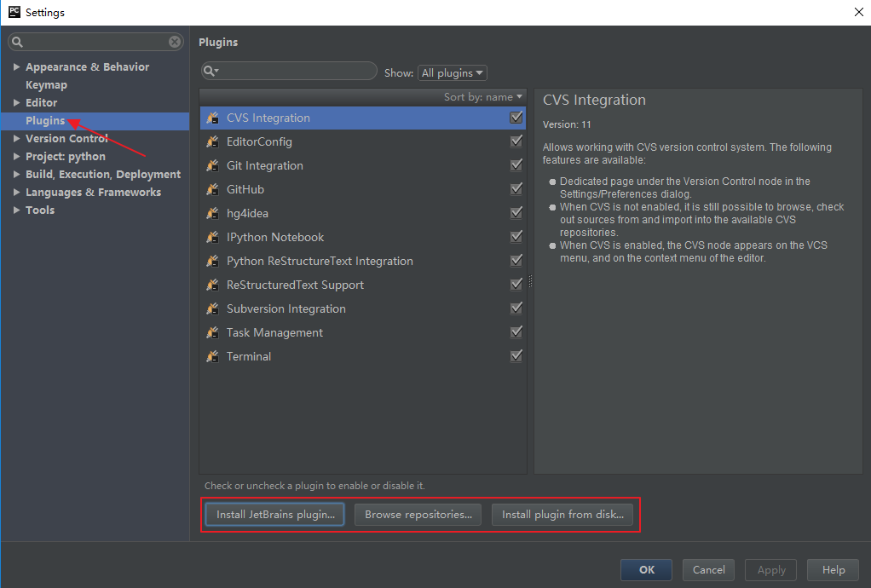Expand Appearance & Behavior settings node
Image resolution: width=871 pixels, height=588 pixels.
coord(16,66)
